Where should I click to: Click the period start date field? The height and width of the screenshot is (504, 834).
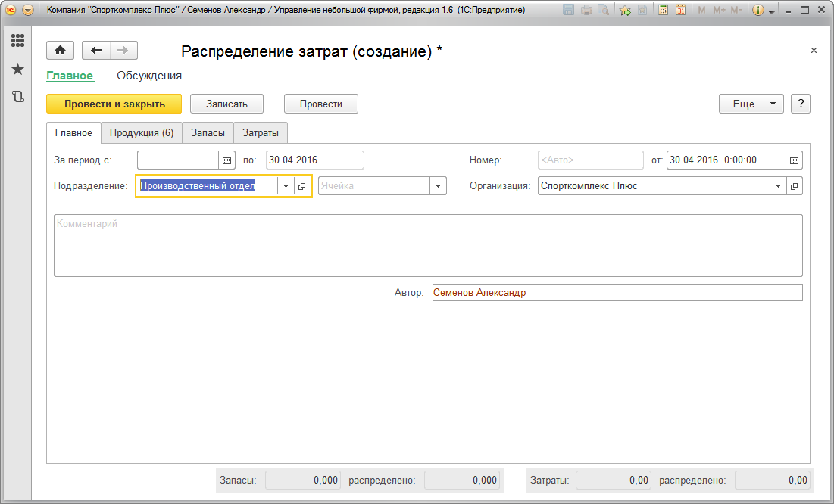click(178, 160)
